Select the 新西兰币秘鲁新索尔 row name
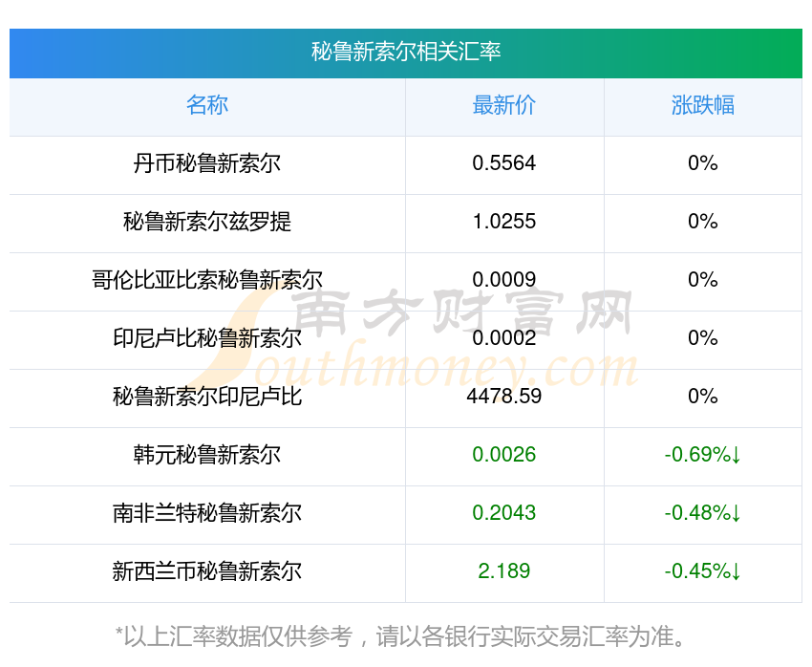Screen dimensions: 812x667 207,571
